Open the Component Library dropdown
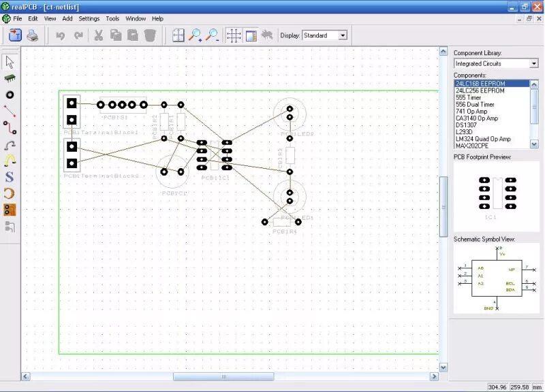The image size is (545, 392). (534, 63)
